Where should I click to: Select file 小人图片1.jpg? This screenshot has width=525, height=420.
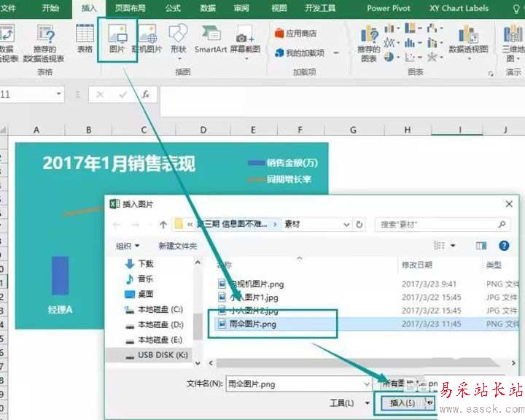[x=248, y=297]
